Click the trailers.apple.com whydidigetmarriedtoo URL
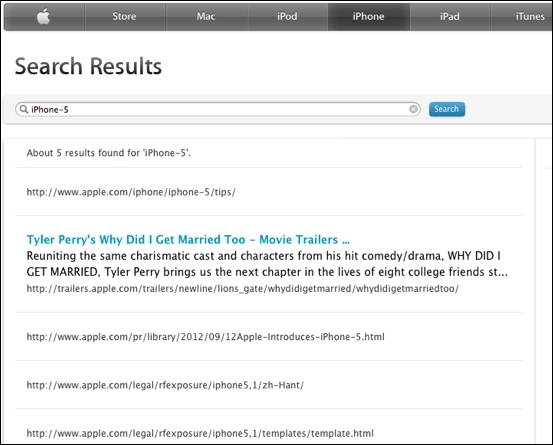This screenshot has width=553, height=445. coord(243,289)
